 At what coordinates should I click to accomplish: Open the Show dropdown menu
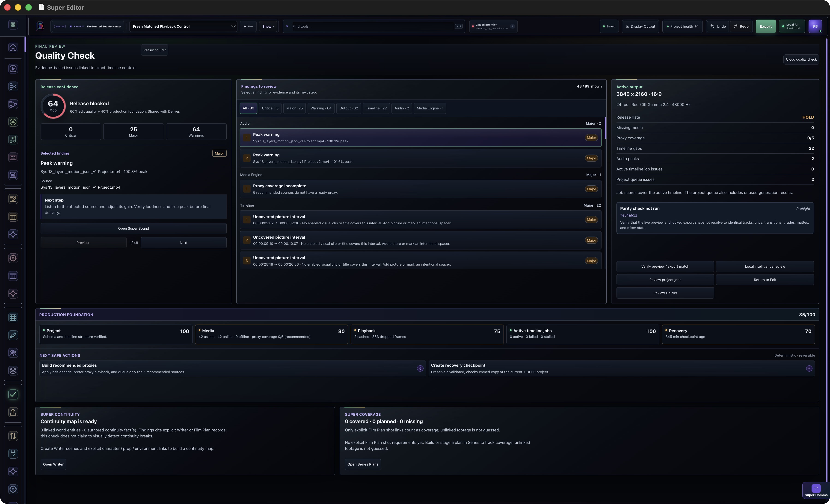[x=268, y=26]
